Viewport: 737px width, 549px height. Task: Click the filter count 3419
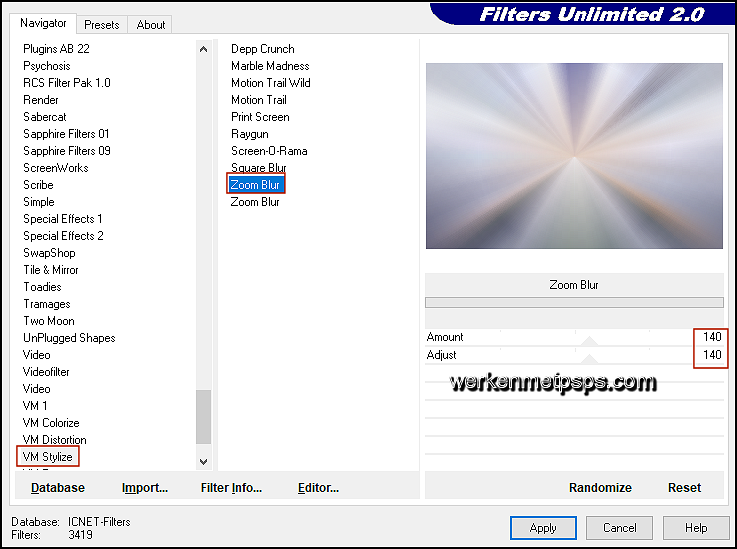coord(80,535)
